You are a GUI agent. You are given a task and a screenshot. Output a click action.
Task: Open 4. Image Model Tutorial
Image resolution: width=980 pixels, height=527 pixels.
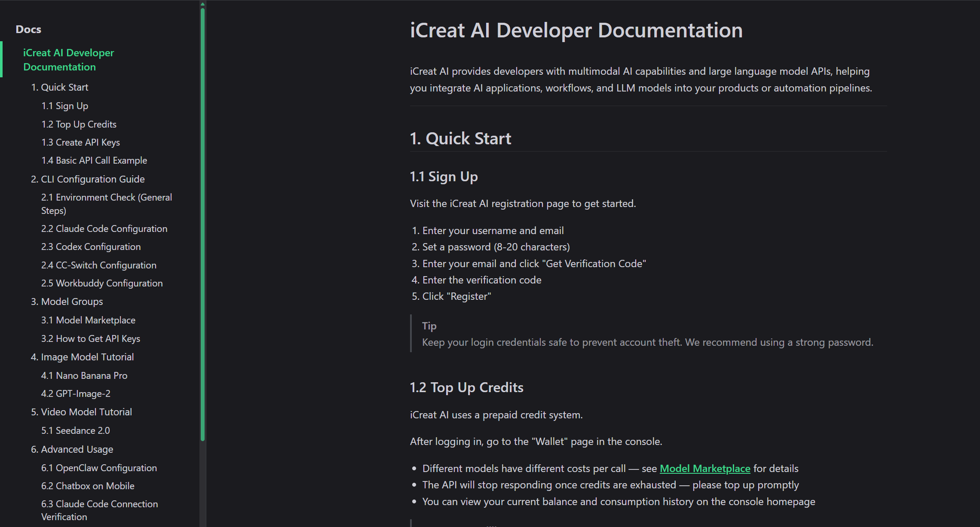click(82, 357)
